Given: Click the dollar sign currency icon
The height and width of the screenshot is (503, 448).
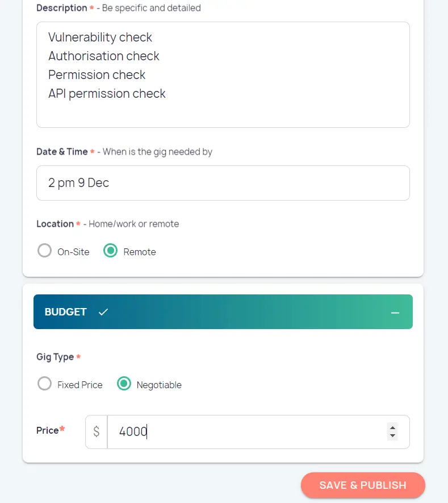Looking at the screenshot, I should tap(97, 432).
